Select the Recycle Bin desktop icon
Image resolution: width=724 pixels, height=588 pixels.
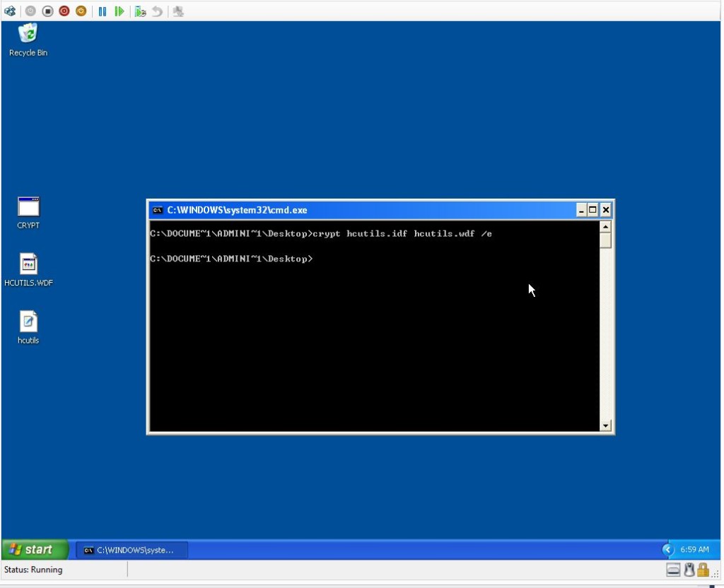click(28, 40)
